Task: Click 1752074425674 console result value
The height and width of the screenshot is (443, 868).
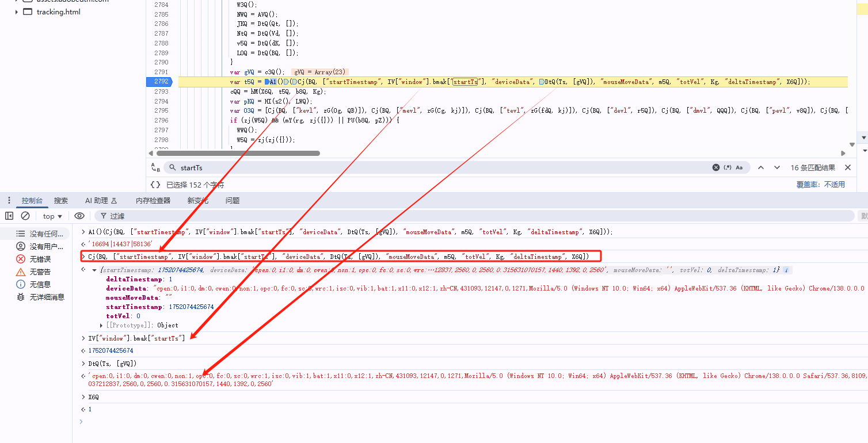Action: tap(111, 350)
